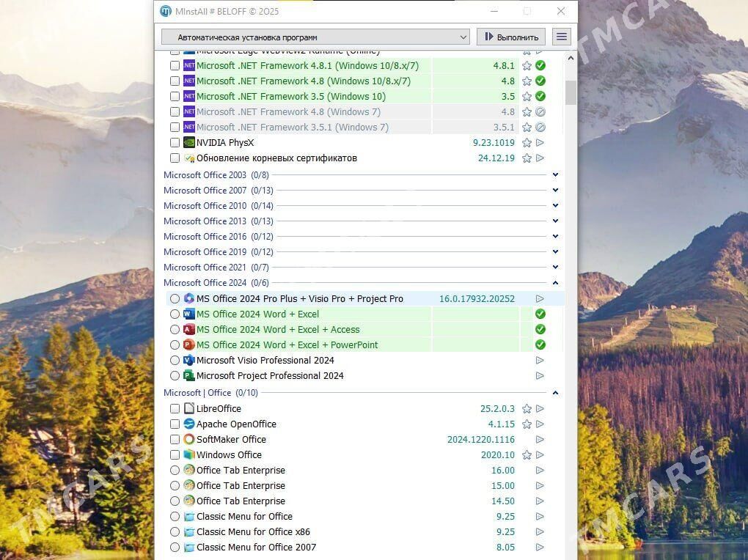Viewport: 748px width, 560px height.
Task: Expand the Microsoft Office 2007 group
Action: (x=555, y=191)
